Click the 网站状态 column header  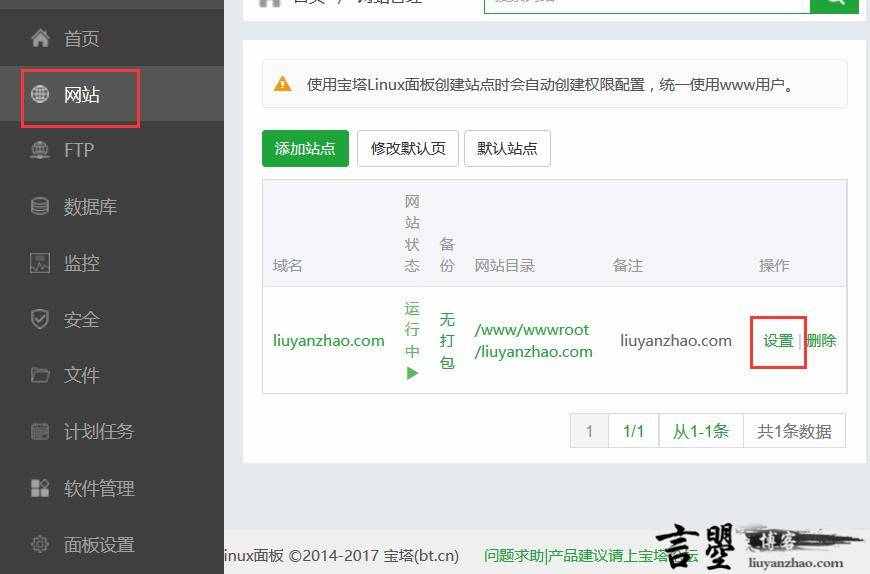412,233
